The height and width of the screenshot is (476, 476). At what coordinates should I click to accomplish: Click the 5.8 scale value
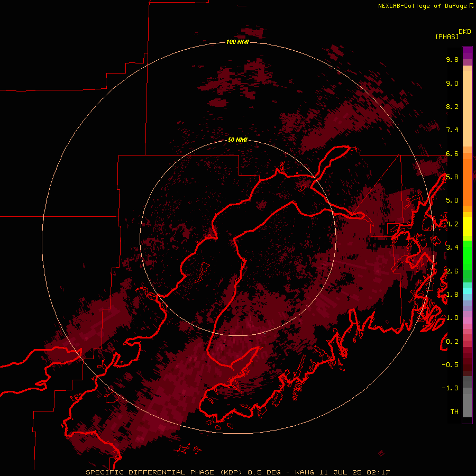tap(452, 177)
